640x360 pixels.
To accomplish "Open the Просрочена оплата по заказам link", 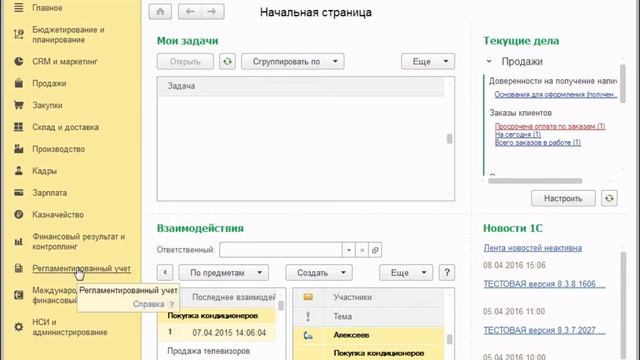I will (550, 127).
